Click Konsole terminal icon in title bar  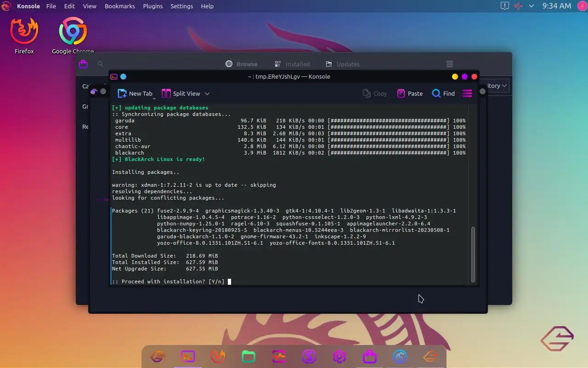(x=114, y=77)
